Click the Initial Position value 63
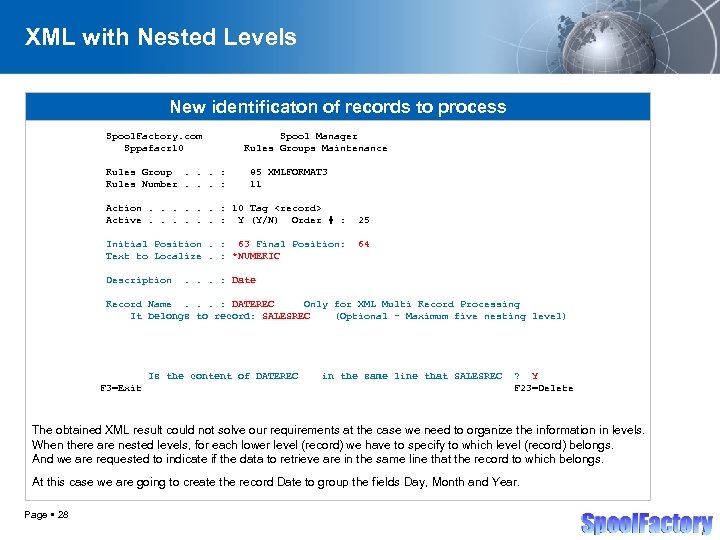The width and height of the screenshot is (720, 540). click(x=244, y=244)
